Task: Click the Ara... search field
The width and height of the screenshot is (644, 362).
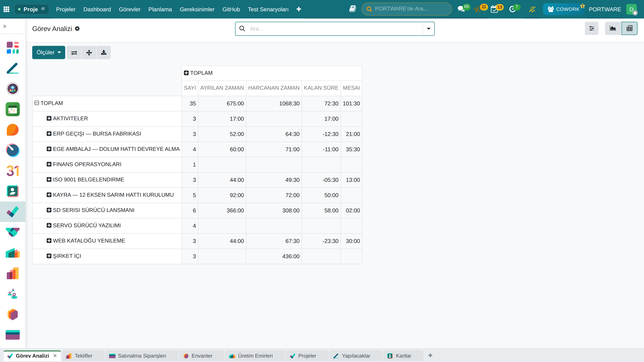Action: click(335, 29)
